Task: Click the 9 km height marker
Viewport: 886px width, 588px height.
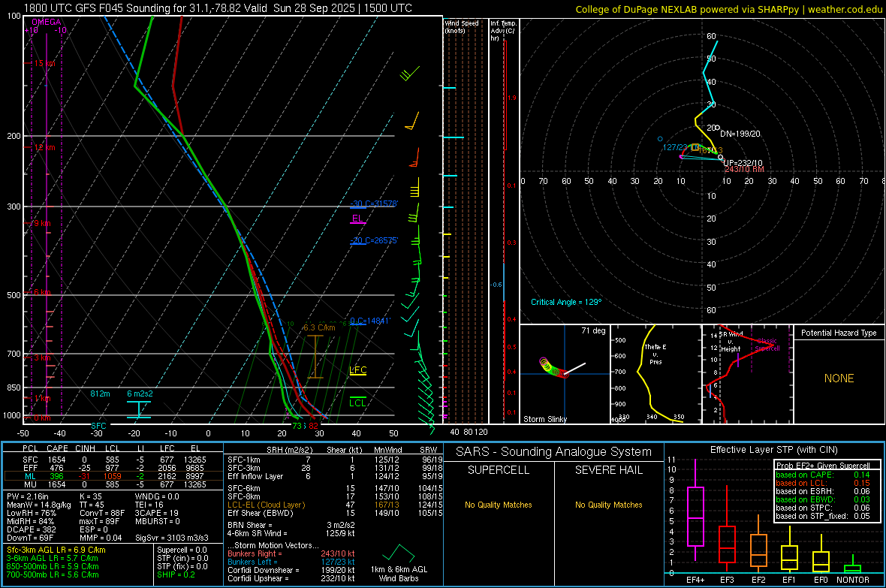Action: [x=42, y=223]
